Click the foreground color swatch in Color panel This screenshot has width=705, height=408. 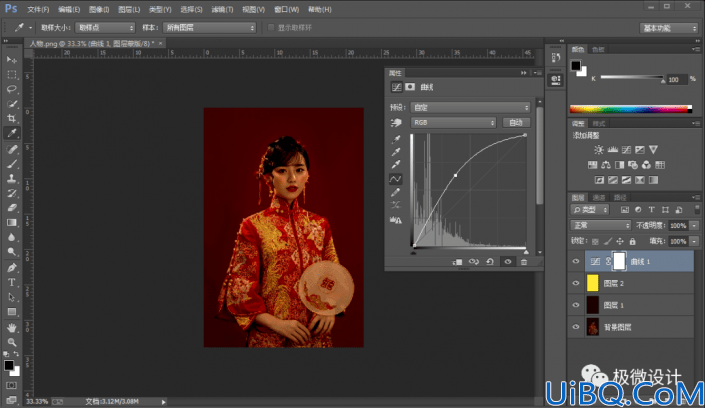click(x=576, y=66)
